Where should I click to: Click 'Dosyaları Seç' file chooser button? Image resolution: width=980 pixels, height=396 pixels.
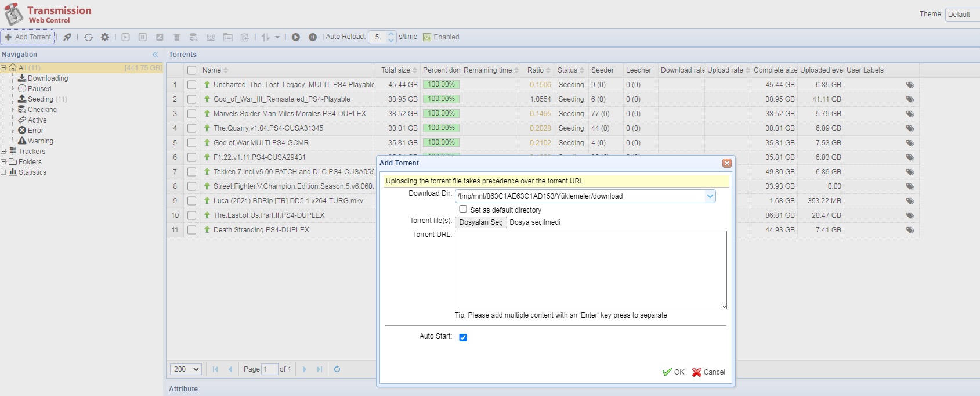(x=480, y=222)
